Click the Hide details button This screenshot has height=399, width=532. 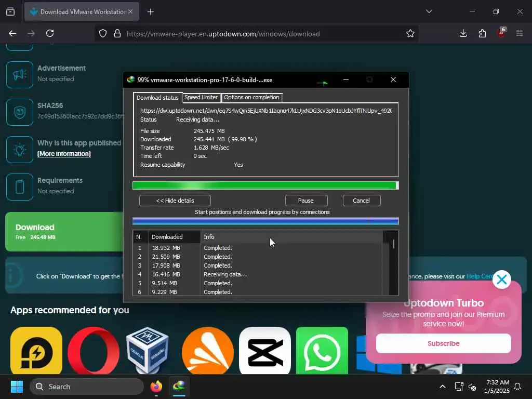click(x=175, y=201)
